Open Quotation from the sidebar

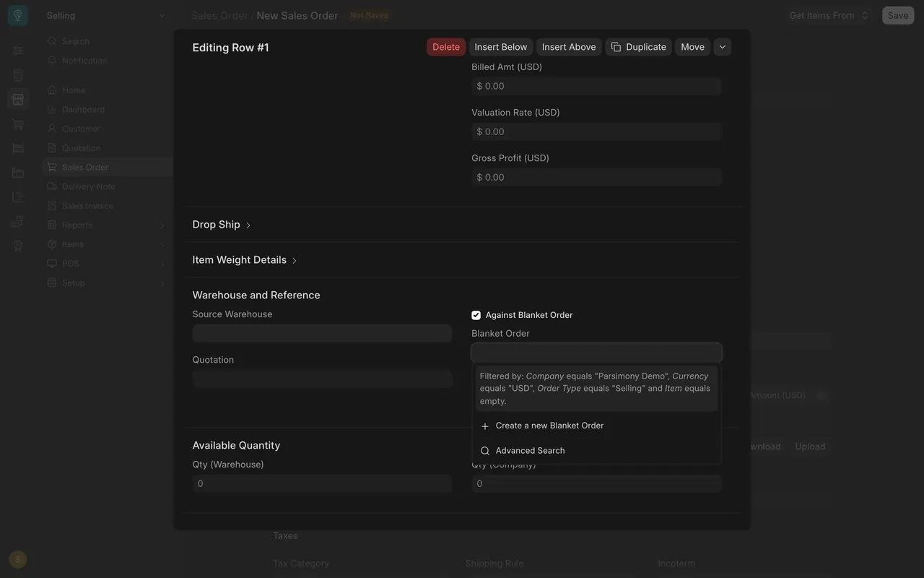107,148
